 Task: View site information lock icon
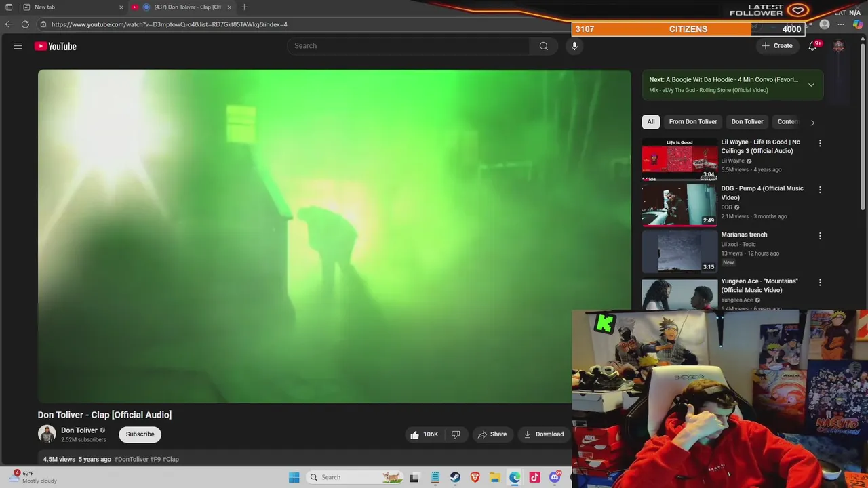43,24
